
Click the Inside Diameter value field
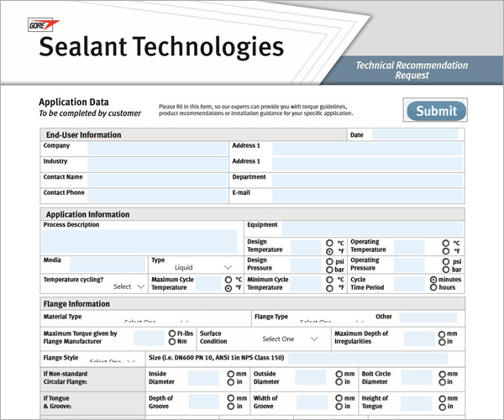point(203,378)
